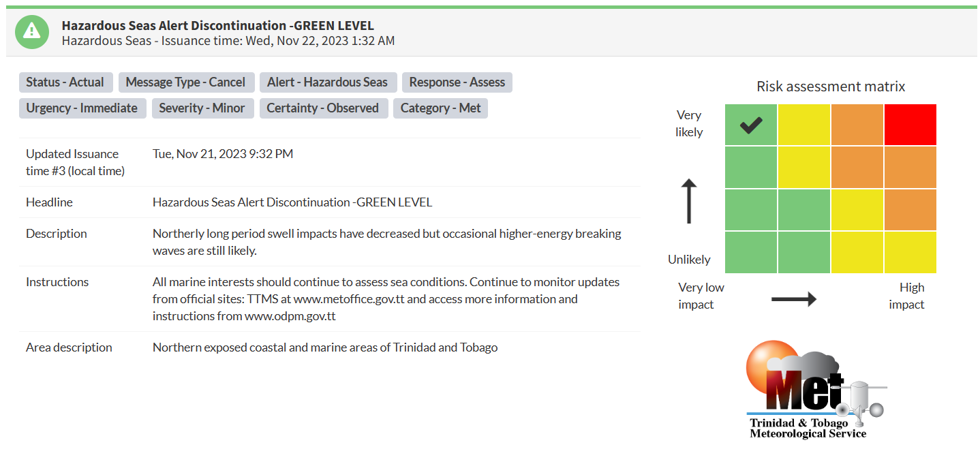Click the Status - Actual tag

pos(65,82)
